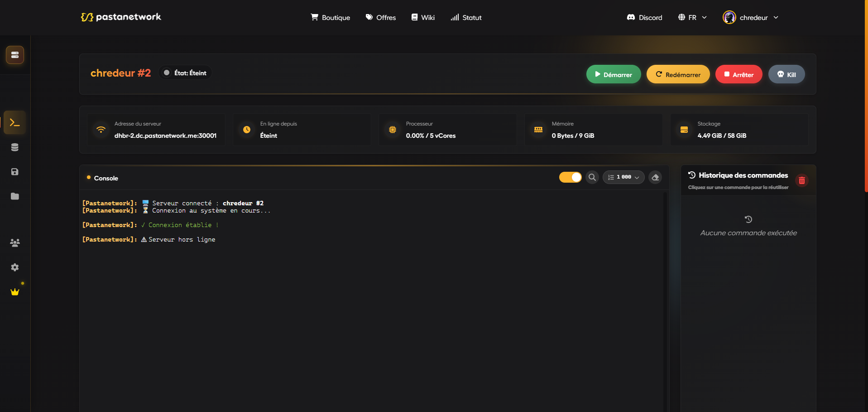Click the processor chip icon
Viewport: 868px width, 412px height.
point(393,130)
